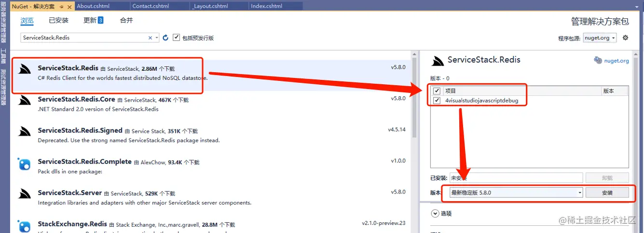The image size is (644, 233).
Task: Click the v2.1.0-preview.23 version label
Action: 384,223
